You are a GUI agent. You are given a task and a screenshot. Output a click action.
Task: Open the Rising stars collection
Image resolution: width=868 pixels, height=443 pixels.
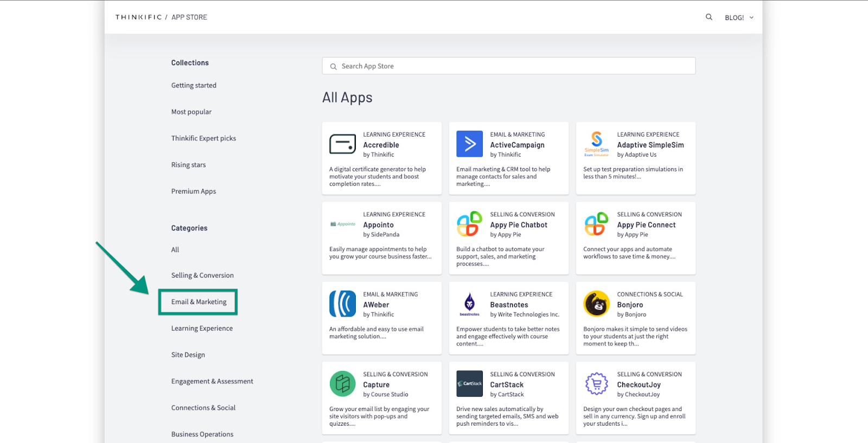[188, 165]
